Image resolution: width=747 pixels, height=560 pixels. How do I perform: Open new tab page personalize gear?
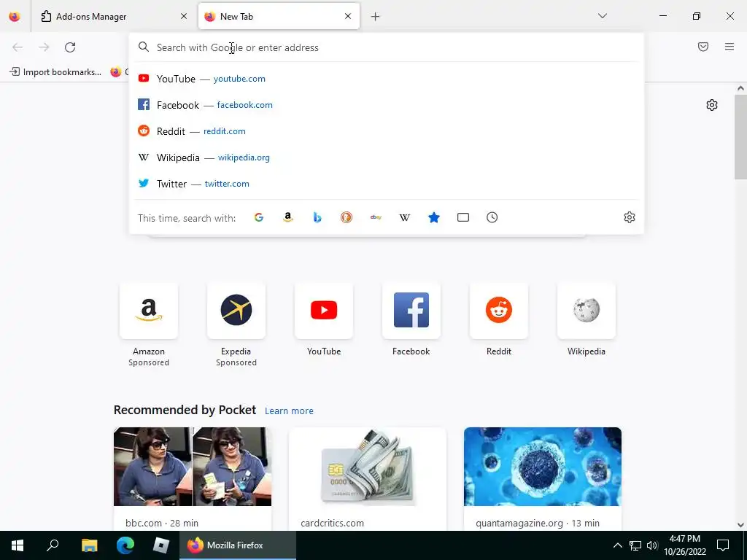[712, 105]
